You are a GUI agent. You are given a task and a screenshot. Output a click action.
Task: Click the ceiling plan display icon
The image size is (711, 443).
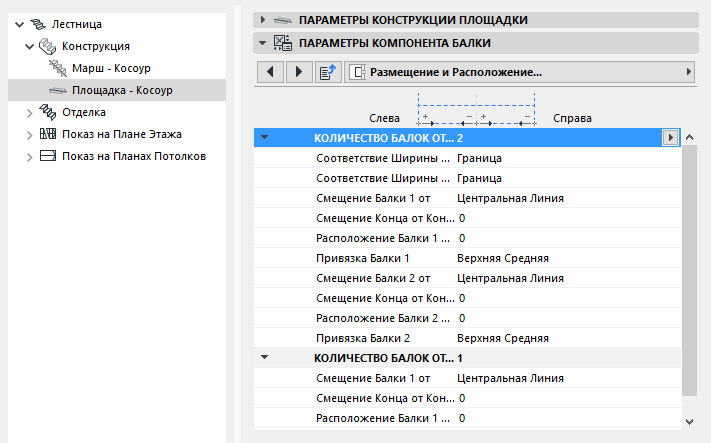pyautogui.click(x=48, y=156)
